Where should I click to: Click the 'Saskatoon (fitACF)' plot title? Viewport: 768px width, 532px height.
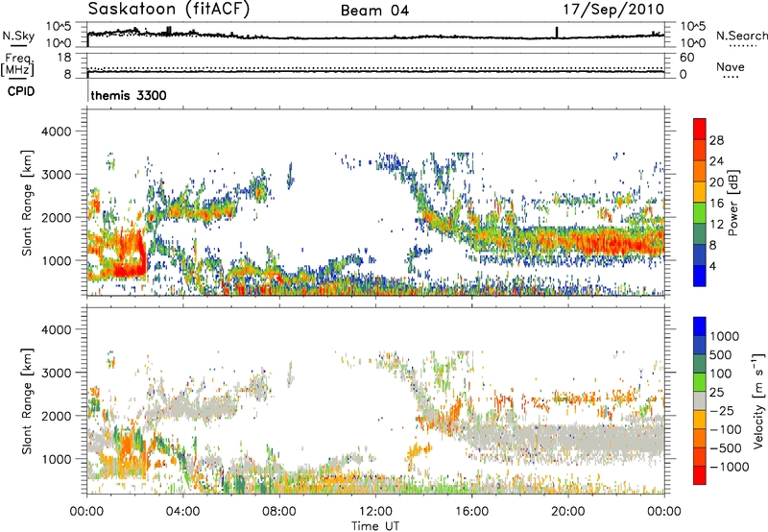pyautogui.click(x=169, y=10)
